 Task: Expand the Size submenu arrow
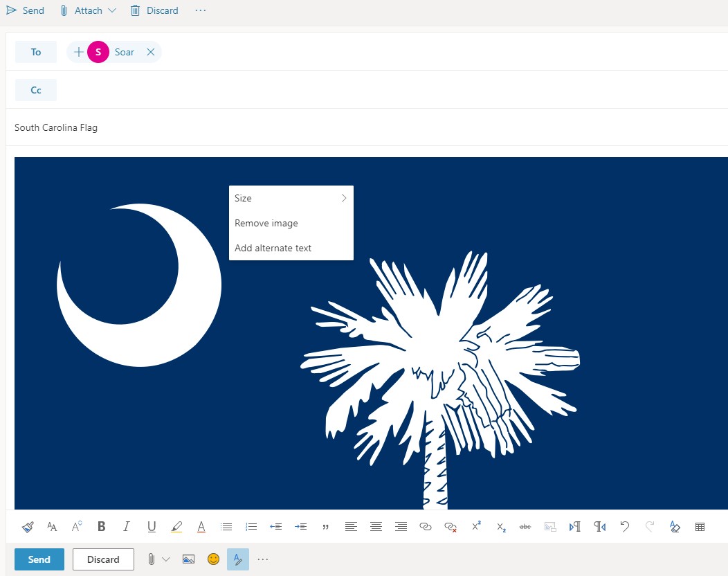[x=343, y=199]
